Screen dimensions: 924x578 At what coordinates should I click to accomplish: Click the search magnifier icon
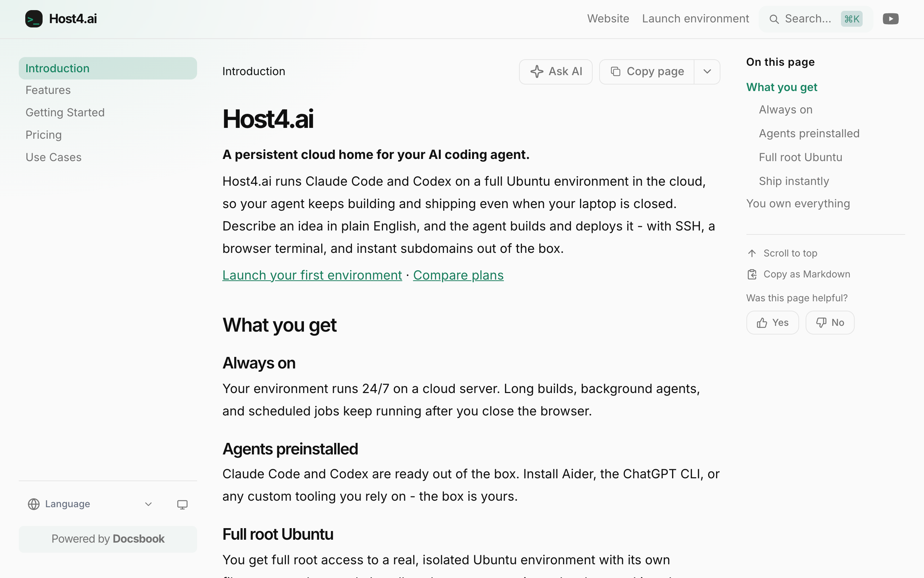pos(774,19)
